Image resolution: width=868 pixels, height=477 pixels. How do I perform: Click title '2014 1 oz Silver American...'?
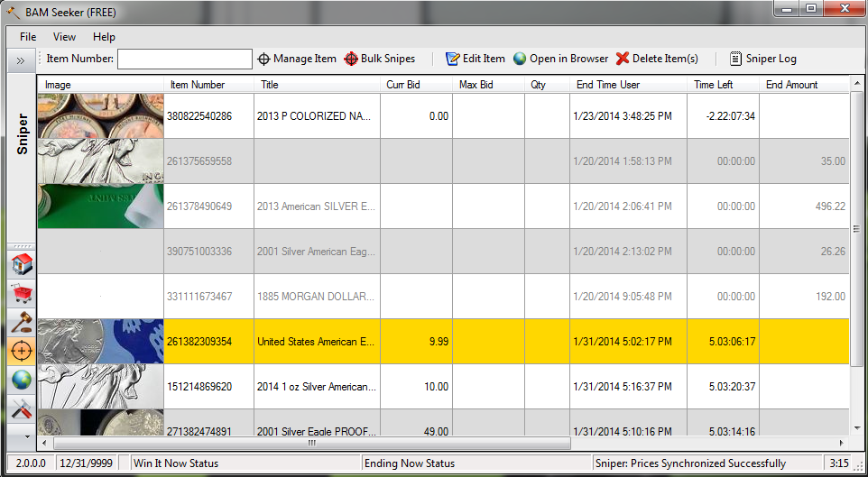tap(316, 387)
